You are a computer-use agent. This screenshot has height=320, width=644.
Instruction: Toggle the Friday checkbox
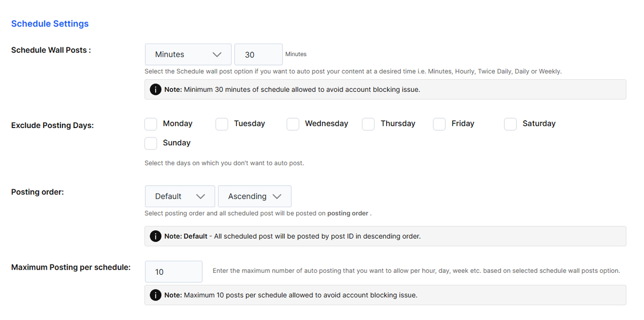[439, 124]
